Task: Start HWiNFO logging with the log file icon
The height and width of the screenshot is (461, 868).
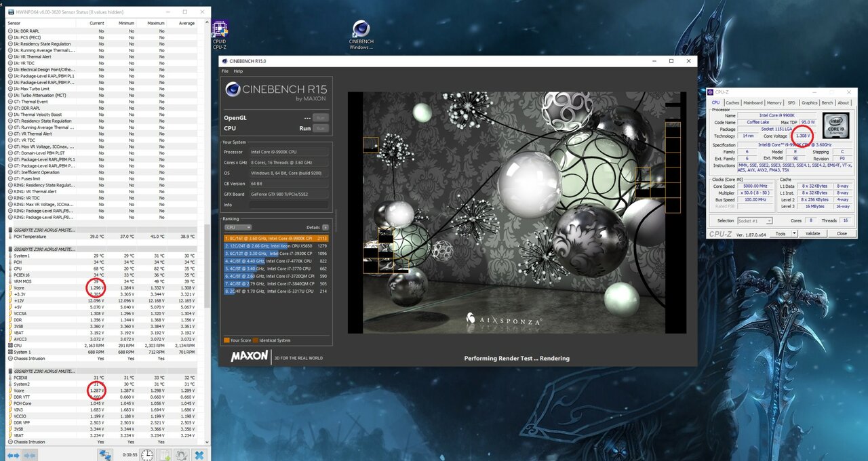Action: [x=164, y=454]
